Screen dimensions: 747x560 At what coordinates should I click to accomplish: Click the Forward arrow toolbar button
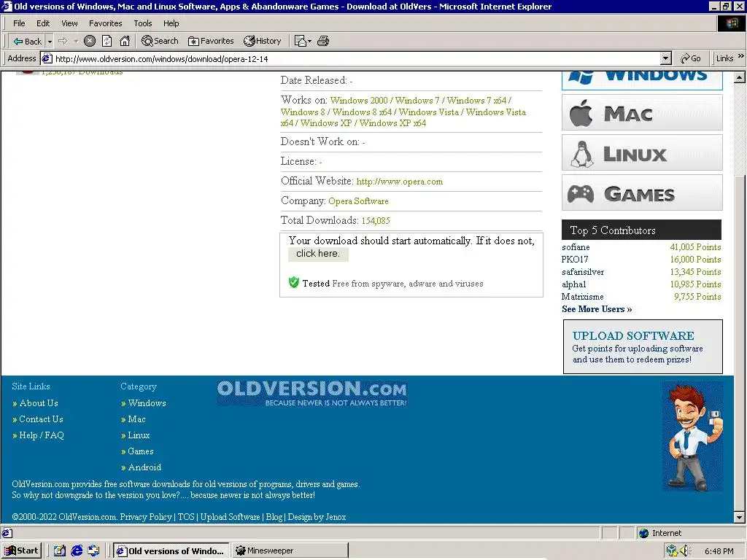[63, 42]
